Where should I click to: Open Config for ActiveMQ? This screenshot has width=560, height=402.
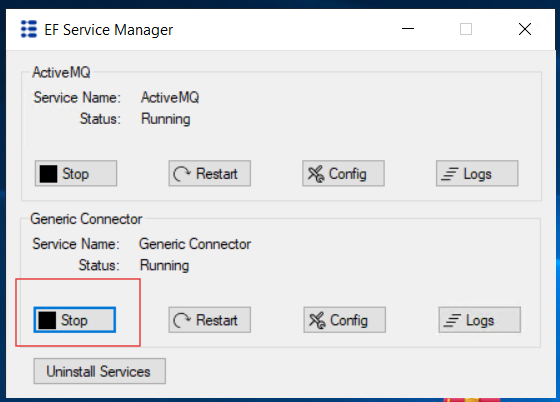[343, 174]
